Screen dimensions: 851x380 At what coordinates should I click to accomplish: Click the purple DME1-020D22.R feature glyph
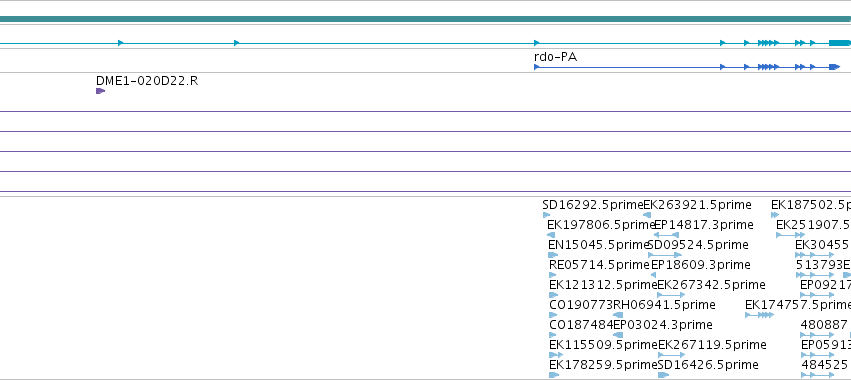pos(100,91)
